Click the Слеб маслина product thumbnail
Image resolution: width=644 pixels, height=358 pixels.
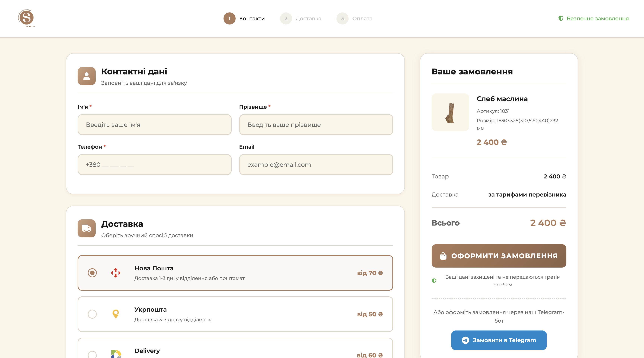click(x=450, y=112)
